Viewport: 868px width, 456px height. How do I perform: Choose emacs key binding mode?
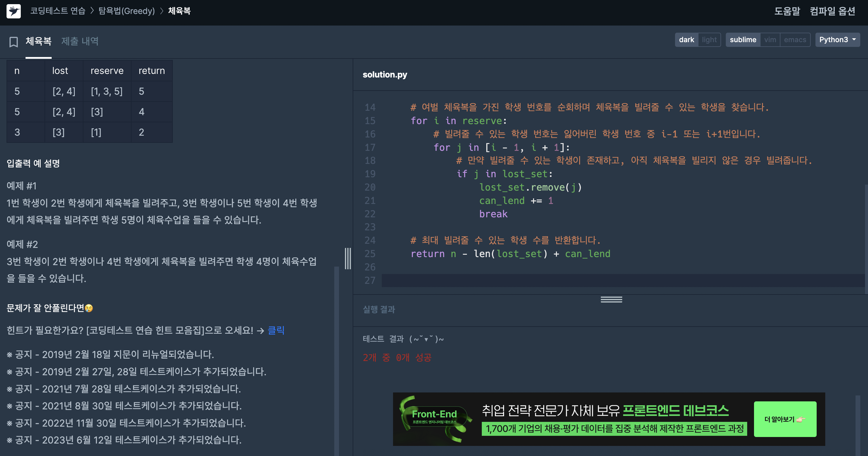pyautogui.click(x=795, y=40)
